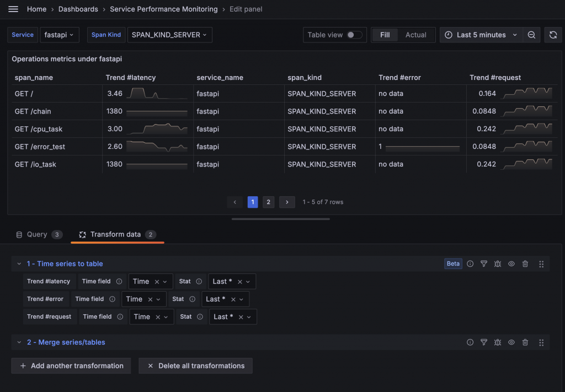Open filter for Time series to table
This screenshot has height=392, width=565.
(484, 264)
